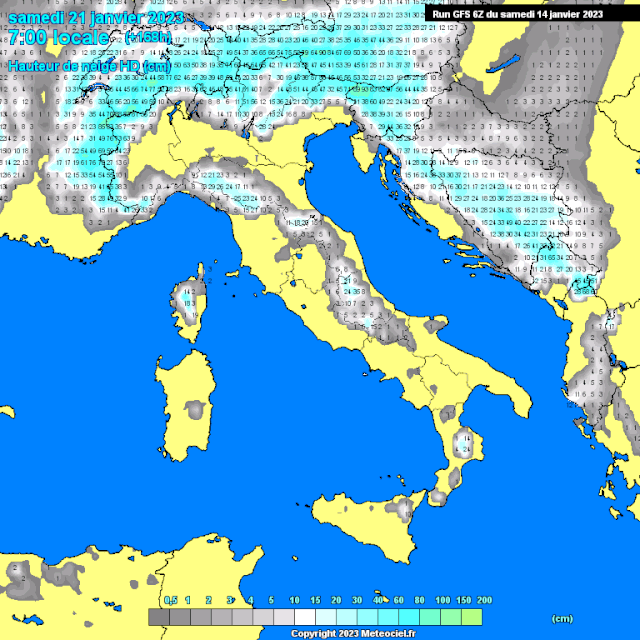Viewport: 640px width, 640px height.
Task: Pick the cyan swatch between the 40 and 60 labels
Action: (388, 617)
